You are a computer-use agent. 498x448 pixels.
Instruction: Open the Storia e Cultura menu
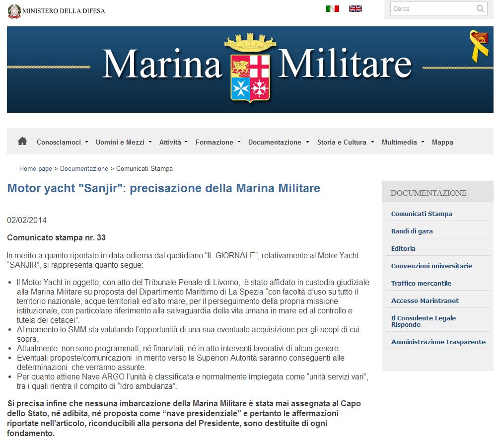[x=345, y=142]
